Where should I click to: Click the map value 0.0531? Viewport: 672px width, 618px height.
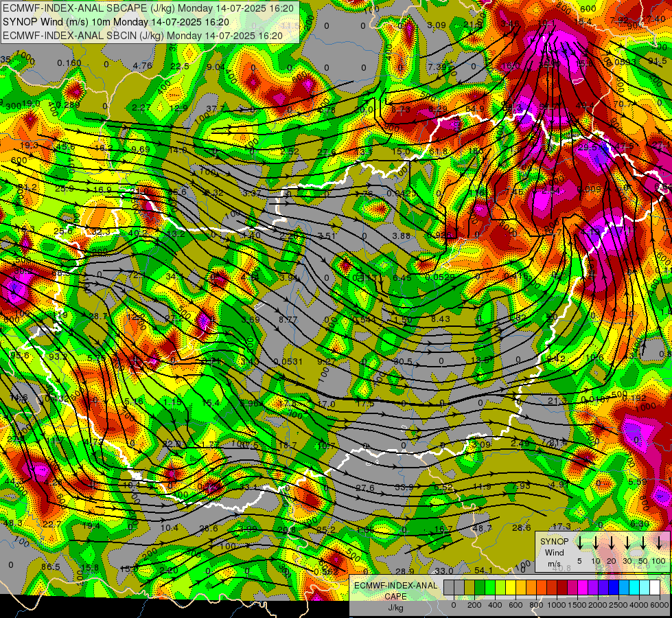coord(288,362)
